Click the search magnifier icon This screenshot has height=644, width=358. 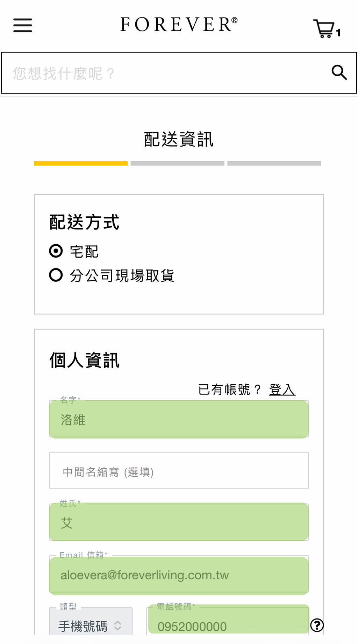pos(339,72)
